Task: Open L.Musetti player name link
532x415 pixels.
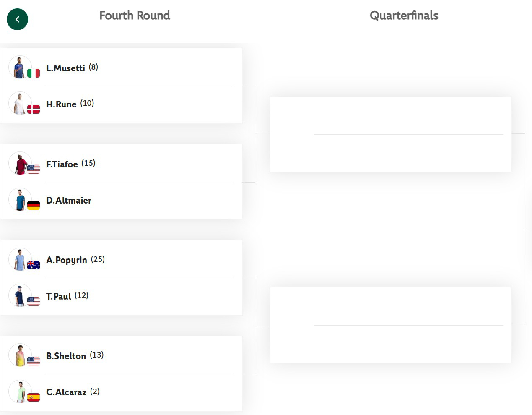Action: click(65, 68)
